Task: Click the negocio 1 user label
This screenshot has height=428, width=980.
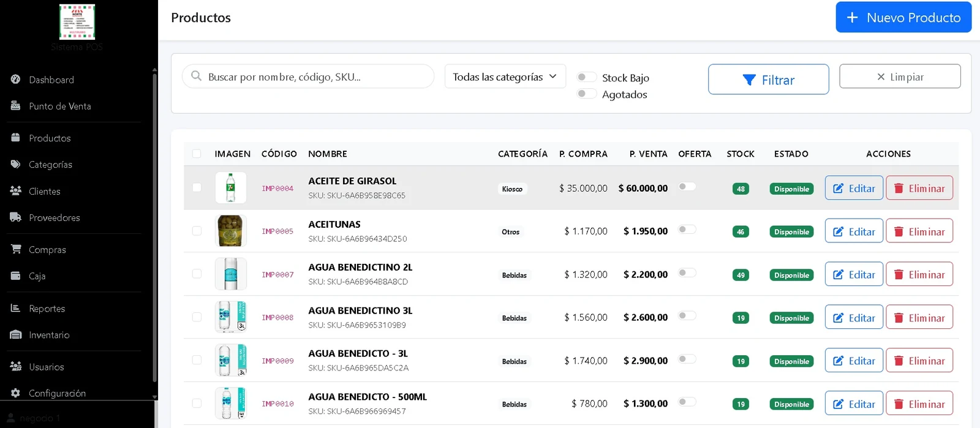Action: click(40, 418)
